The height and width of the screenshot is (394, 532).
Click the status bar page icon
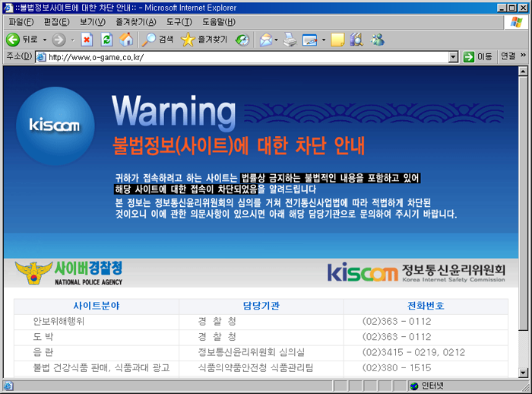tap(8, 386)
